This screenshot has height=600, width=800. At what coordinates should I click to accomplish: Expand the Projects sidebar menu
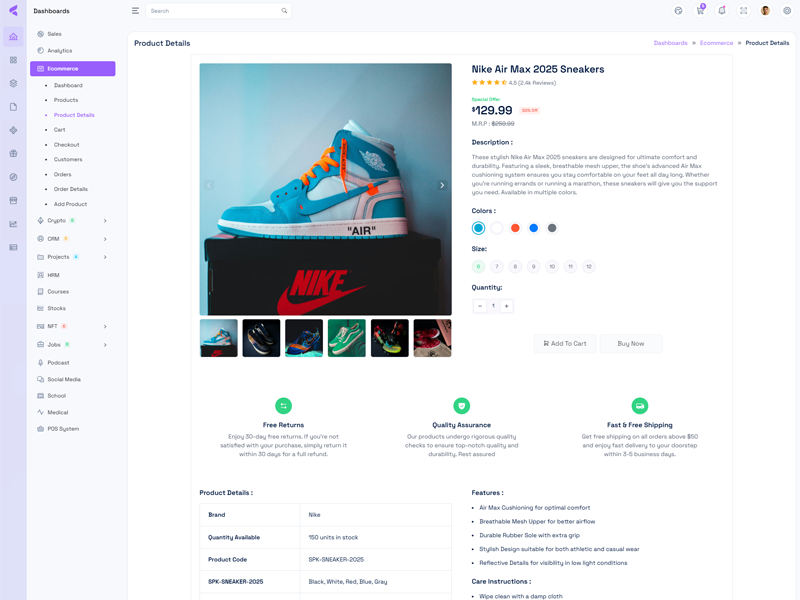pos(72,257)
